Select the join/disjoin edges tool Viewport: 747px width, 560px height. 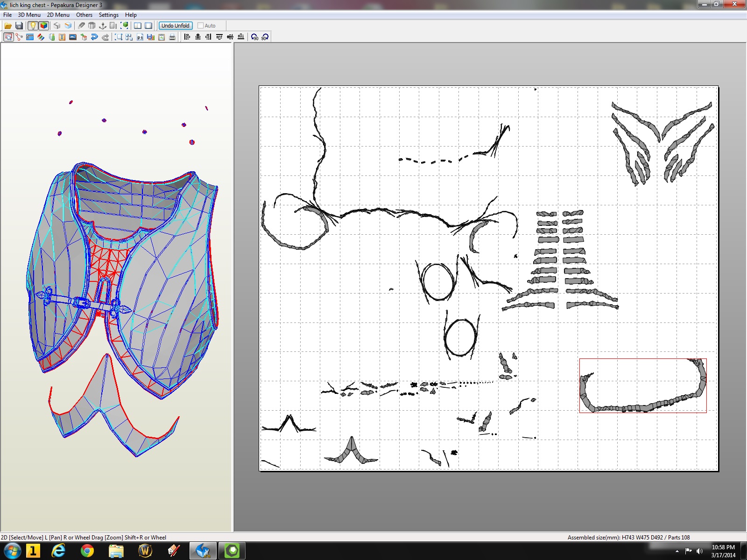[19, 37]
